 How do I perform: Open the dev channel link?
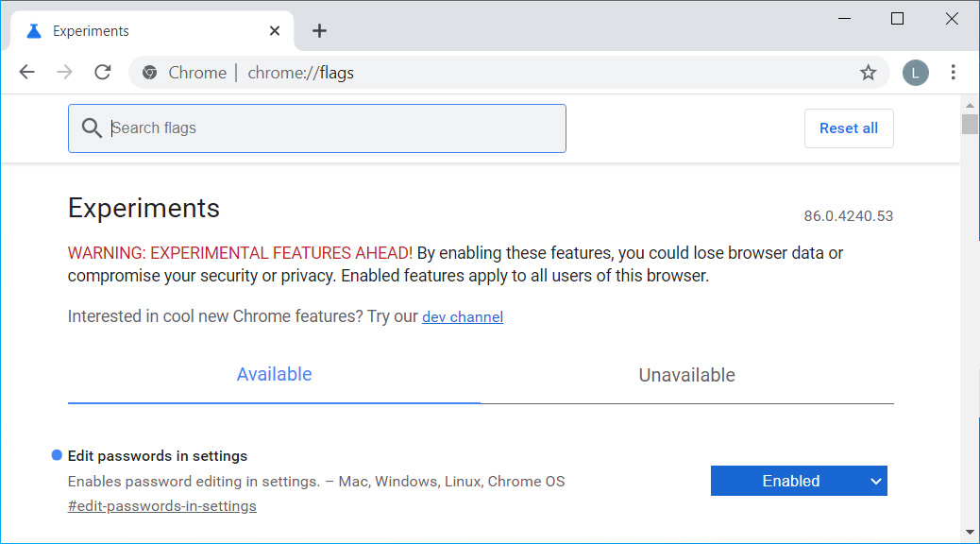pyautogui.click(x=463, y=317)
